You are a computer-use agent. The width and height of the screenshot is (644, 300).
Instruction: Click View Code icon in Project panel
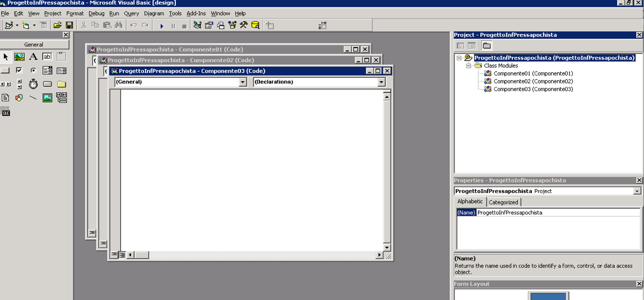pyautogui.click(x=461, y=45)
